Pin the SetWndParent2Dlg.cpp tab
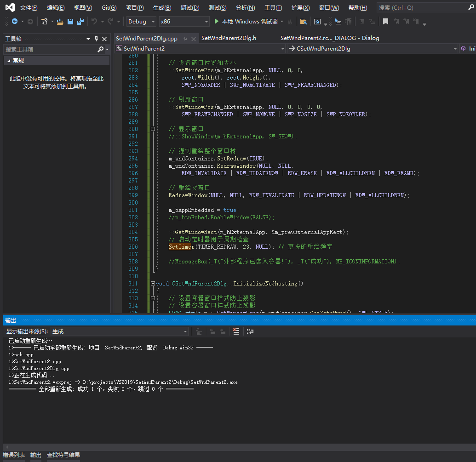The height and width of the screenshot is (462, 476). 185,39
